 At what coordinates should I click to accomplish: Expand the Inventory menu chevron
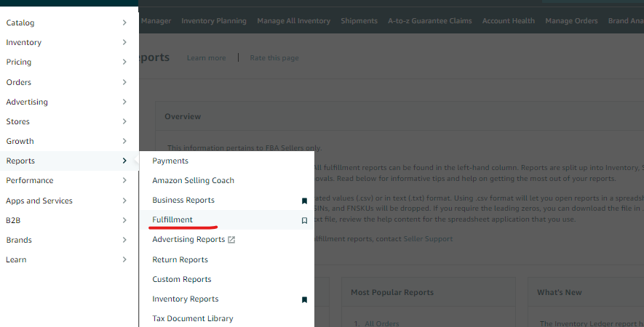pos(124,42)
